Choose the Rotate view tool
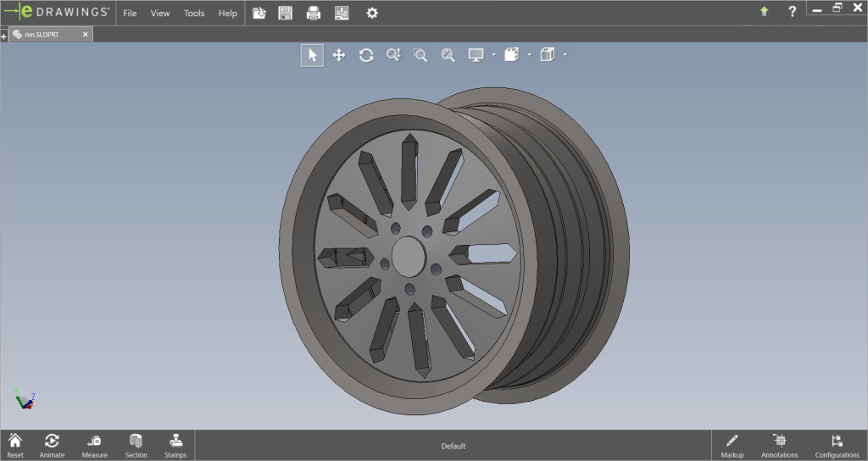Viewport: 868px width, 461px height. pyautogui.click(x=366, y=55)
